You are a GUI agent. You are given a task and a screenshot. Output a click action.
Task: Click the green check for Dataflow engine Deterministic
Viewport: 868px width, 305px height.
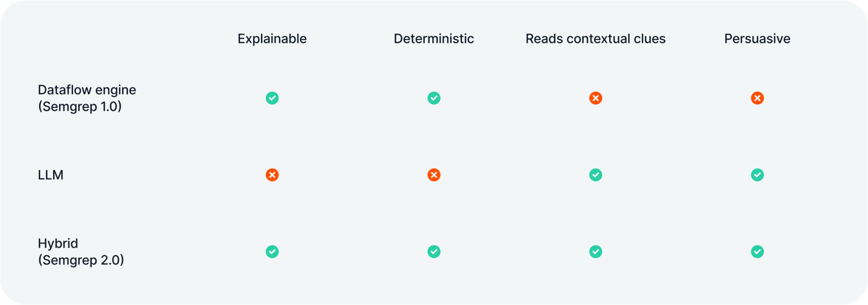(x=434, y=98)
